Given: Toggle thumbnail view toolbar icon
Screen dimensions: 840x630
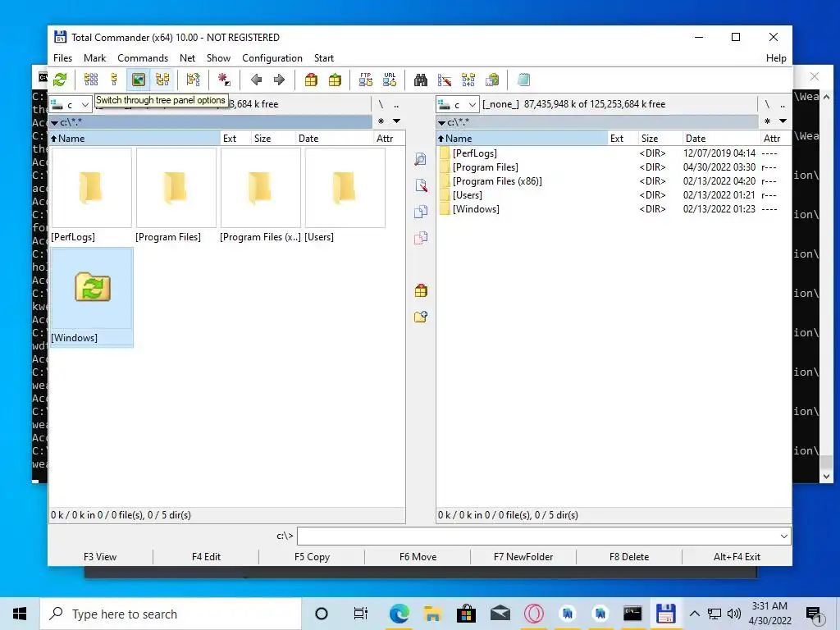Looking at the screenshot, I should [x=138, y=80].
